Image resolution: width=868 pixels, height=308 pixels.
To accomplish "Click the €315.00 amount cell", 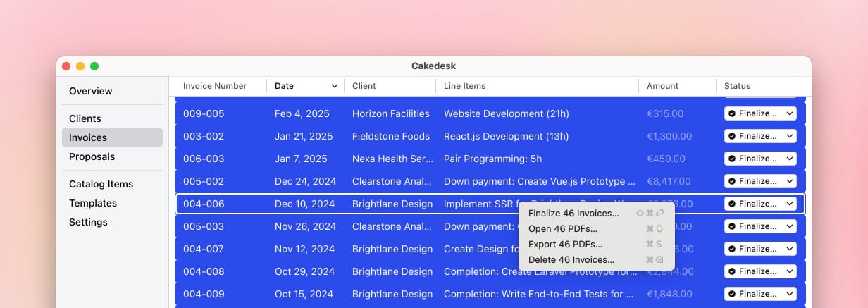I will coord(665,113).
